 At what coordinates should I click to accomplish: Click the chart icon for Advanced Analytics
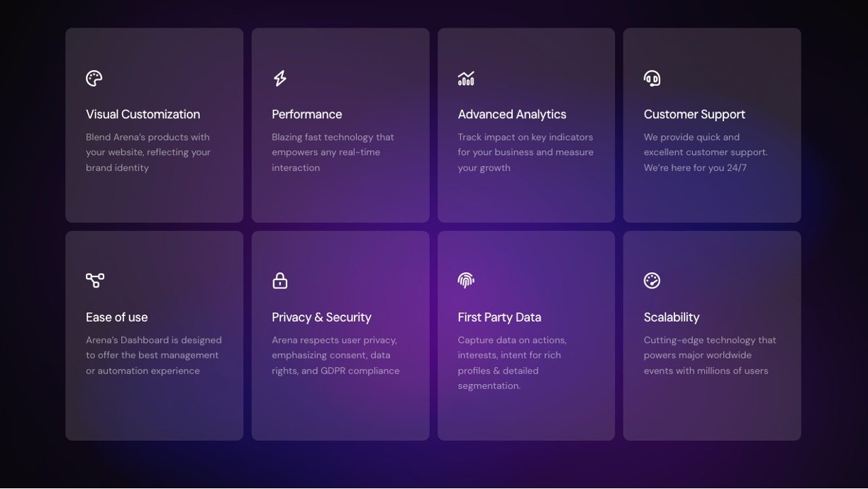[466, 79]
